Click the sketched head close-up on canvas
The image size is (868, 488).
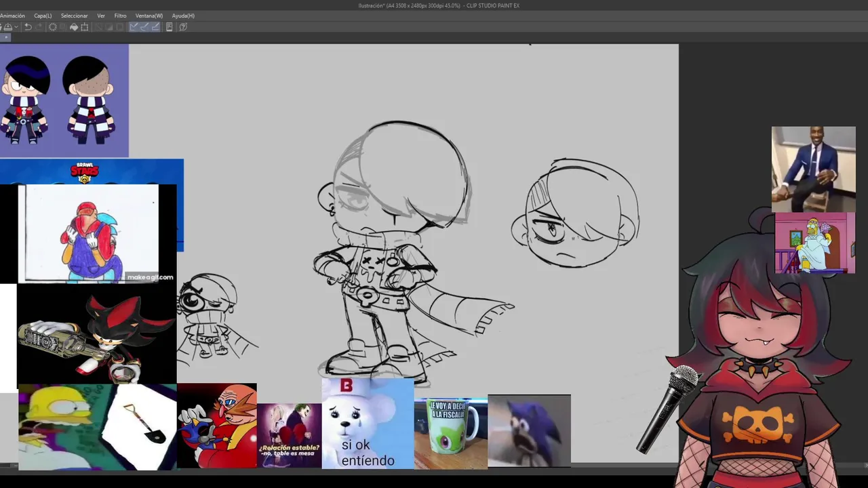575,213
